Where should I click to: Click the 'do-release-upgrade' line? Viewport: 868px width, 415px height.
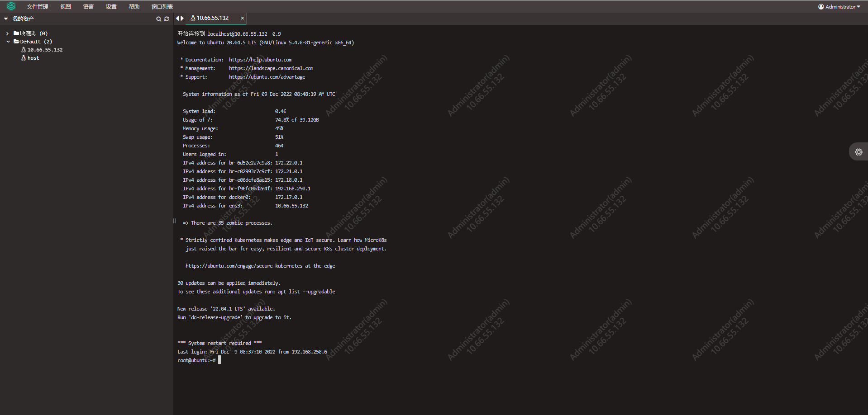[234, 317]
